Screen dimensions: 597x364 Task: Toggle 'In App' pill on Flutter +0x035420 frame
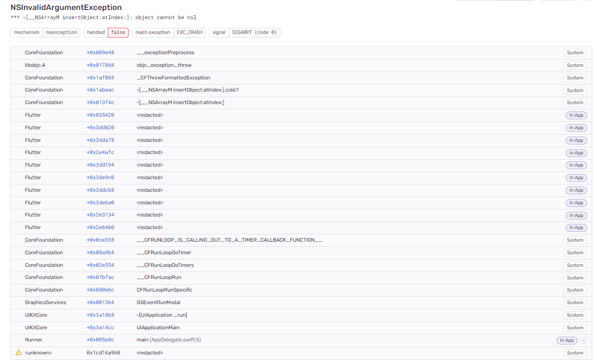[576, 115]
